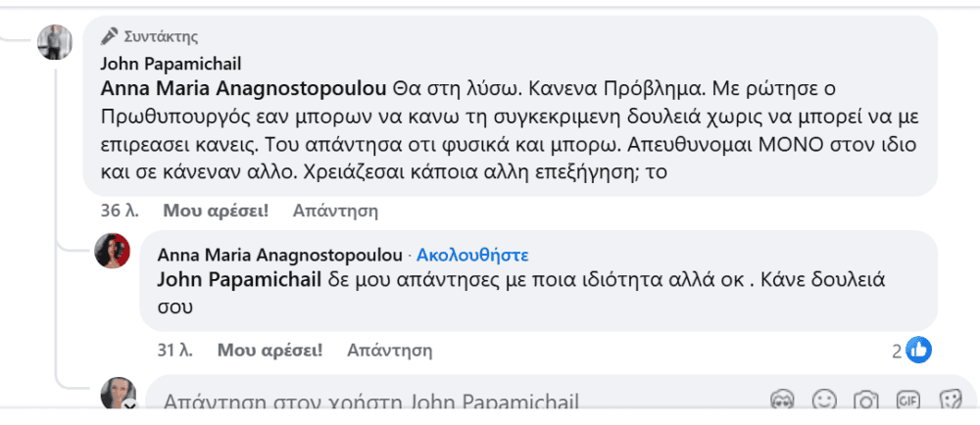Open the emoji picker in reply box
Screen dimensions: 980x425
[x=825, y=401]
